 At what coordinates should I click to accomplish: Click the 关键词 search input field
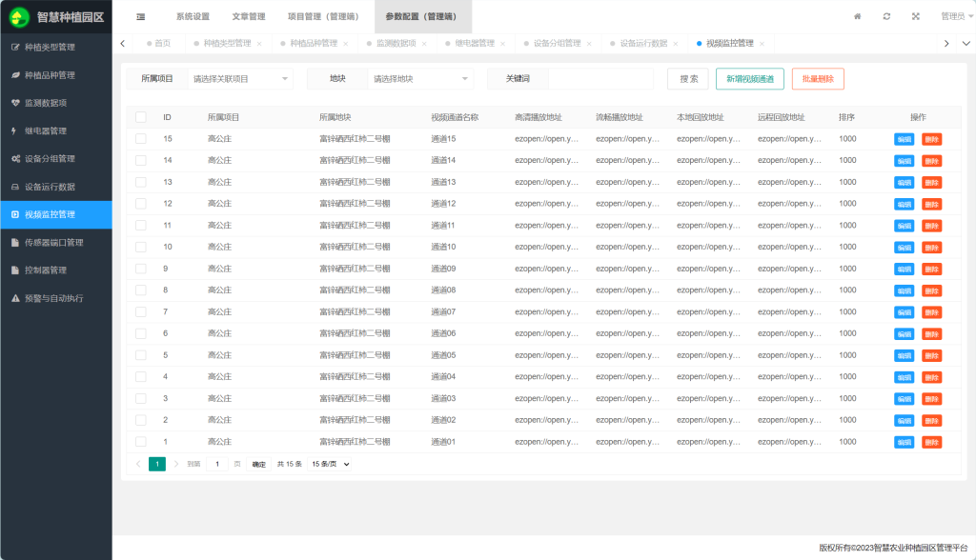tap(600, 79)
